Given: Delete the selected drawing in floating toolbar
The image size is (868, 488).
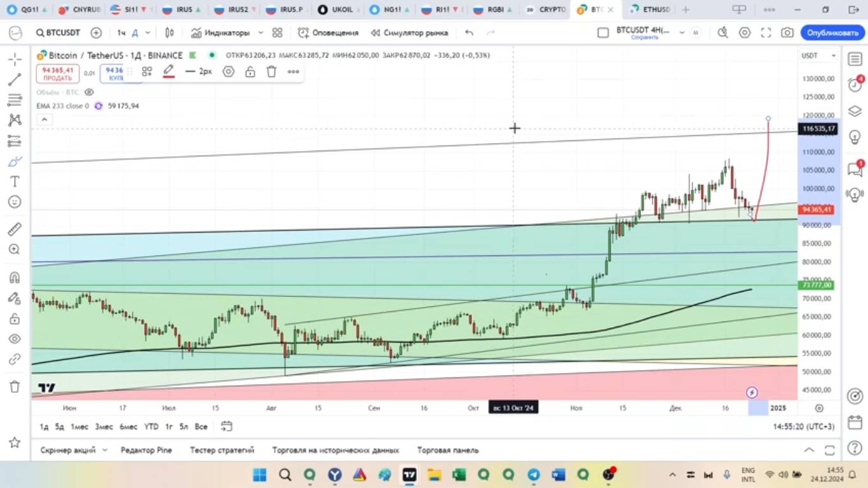Looking at the screenshot, I should click(271, 72).
